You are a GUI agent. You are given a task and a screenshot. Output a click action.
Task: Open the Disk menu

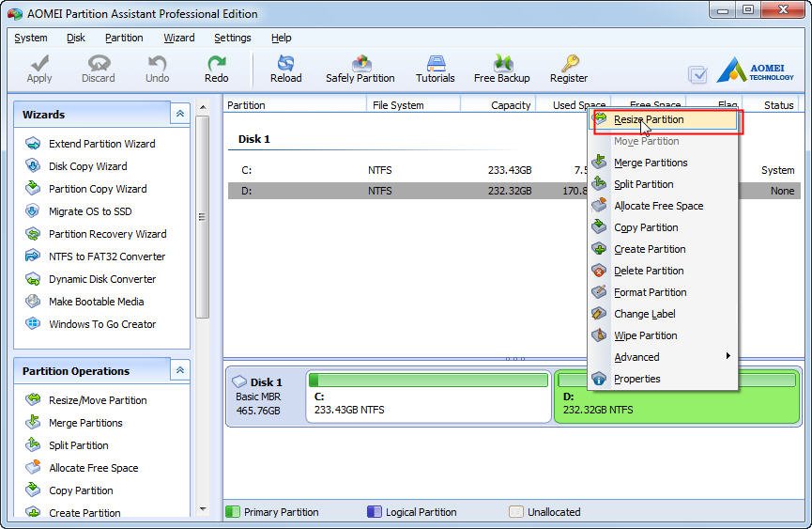click(x=76, y=38)
